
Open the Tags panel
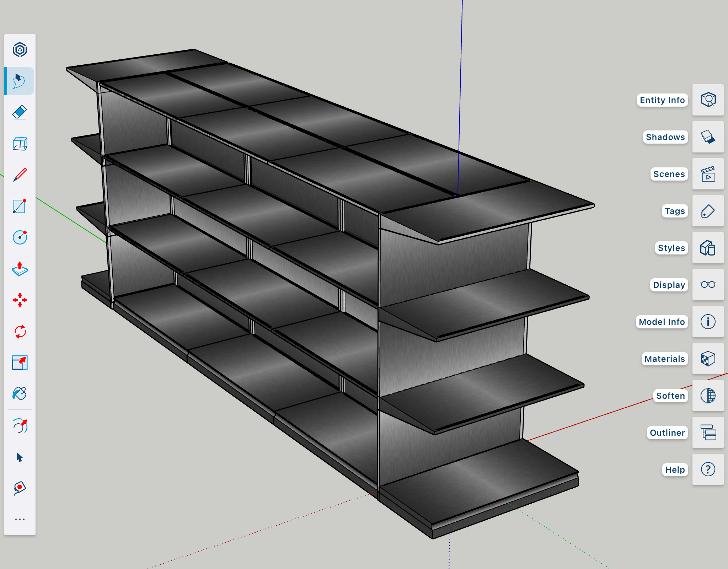(x=708, y=211)
